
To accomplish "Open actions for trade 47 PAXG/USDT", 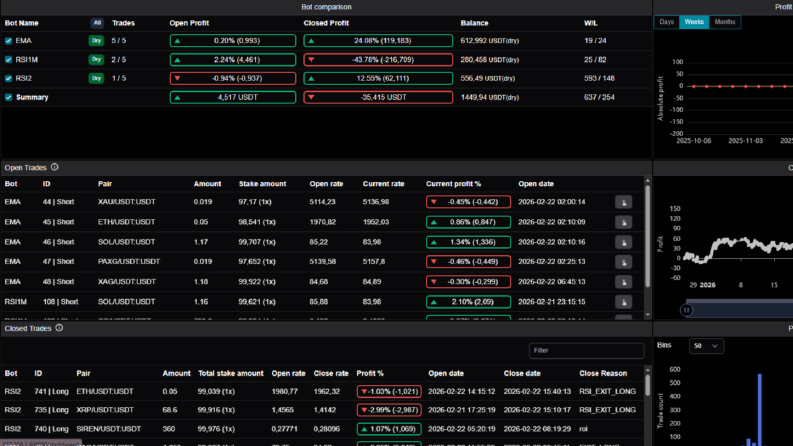I will pyautogui.click(x=624, y=262).
